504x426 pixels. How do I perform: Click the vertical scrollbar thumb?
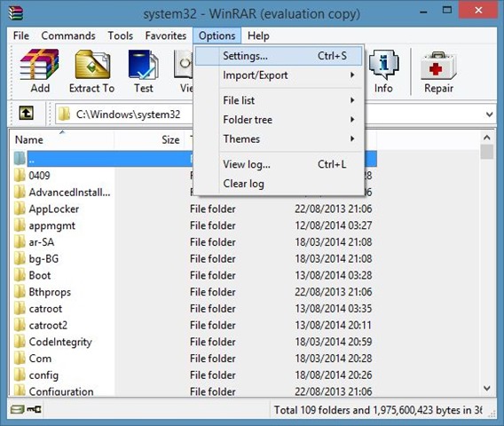pyautogui.click(x=487, y=152)
